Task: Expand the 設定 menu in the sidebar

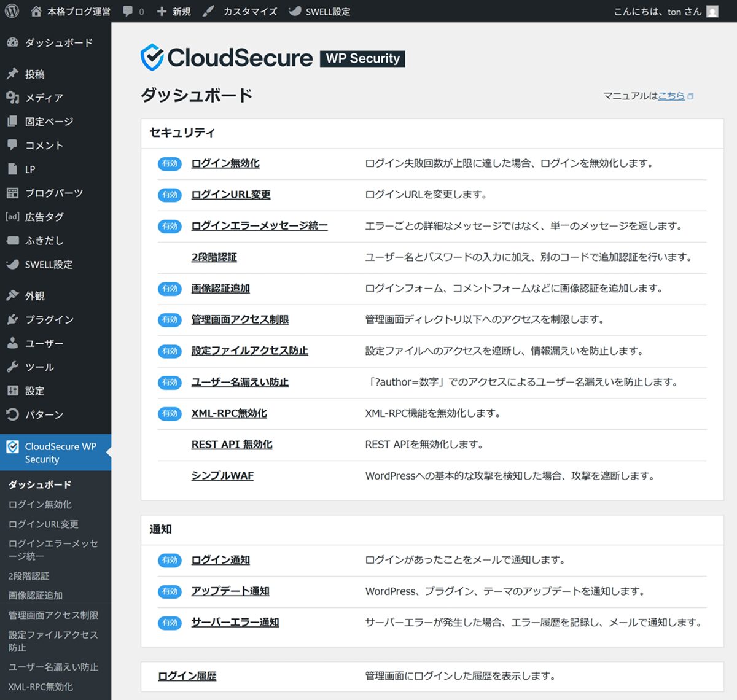Action: pyautogui.click(x=34, y=391)
